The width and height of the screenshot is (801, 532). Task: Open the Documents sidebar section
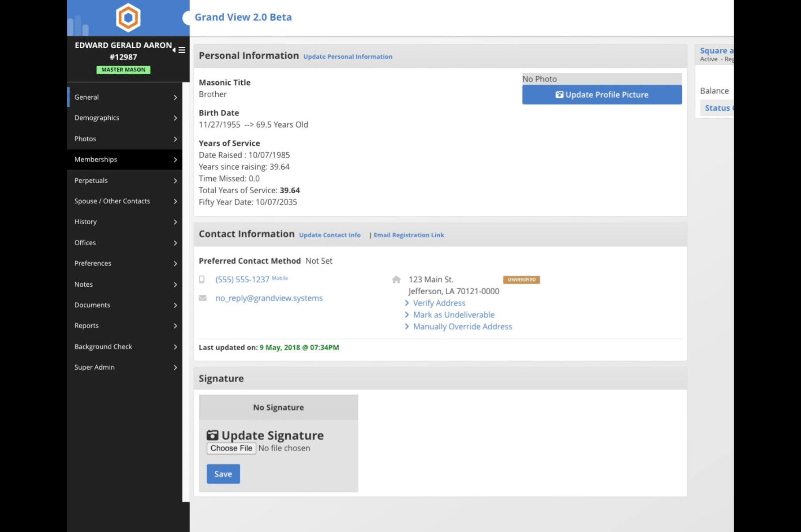125,305
